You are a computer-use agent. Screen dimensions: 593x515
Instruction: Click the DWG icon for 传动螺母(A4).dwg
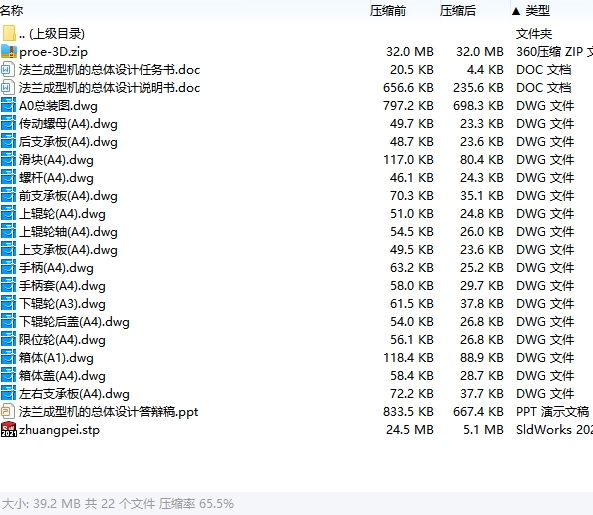(x=8, y=124)
